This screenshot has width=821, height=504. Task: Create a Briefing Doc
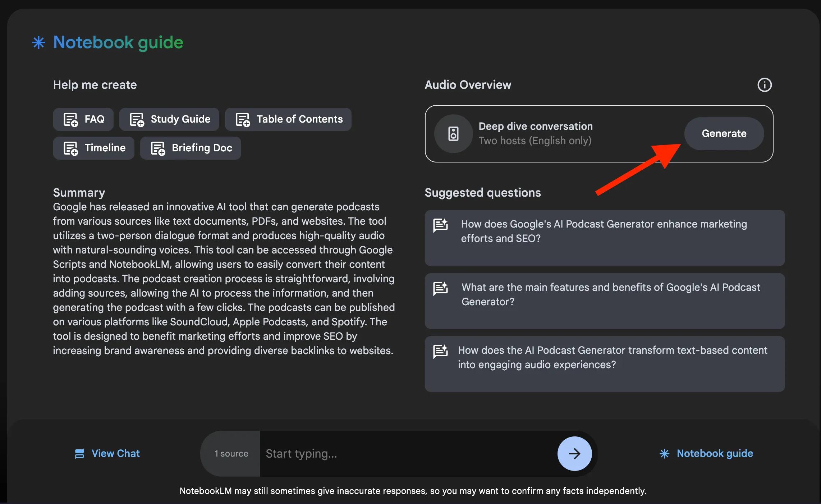coord(191,148)
